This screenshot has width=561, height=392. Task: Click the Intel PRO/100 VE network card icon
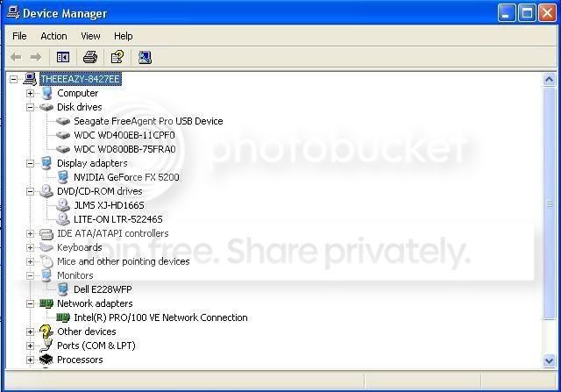click(63, 317)
